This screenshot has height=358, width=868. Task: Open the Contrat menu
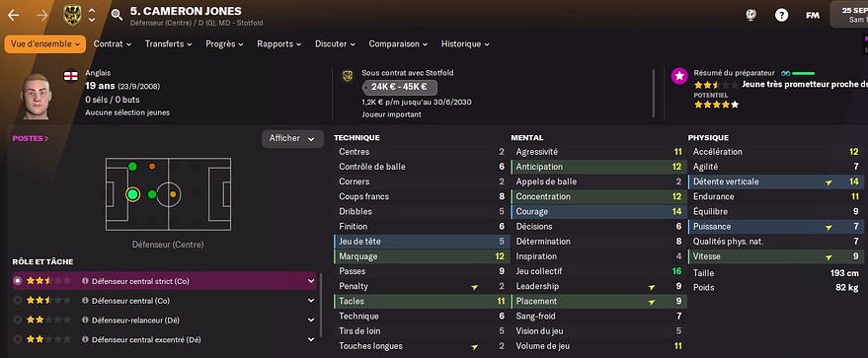[x=113, y=44]
